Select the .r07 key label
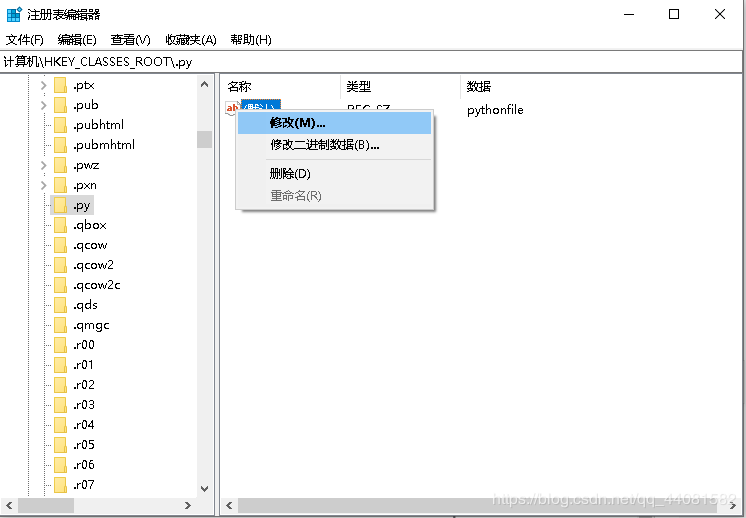 pyautogui.click(x=84, y=485)
